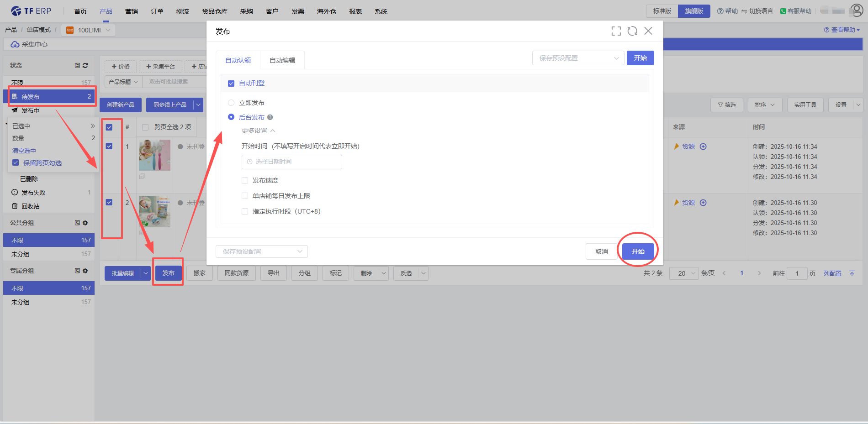
Task: Open the top 保存预设配置 dropdown
Action: tap(578, 58)
